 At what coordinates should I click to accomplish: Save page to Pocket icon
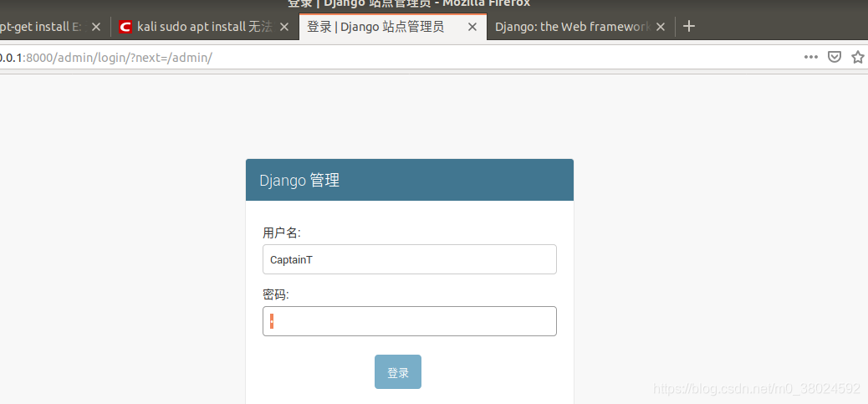point(835,57)
